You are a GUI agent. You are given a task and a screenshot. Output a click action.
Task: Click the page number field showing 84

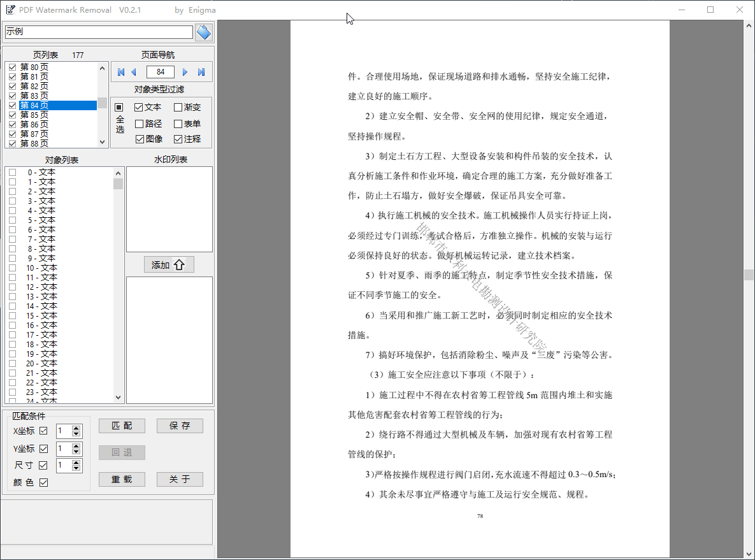click(161, 72)
